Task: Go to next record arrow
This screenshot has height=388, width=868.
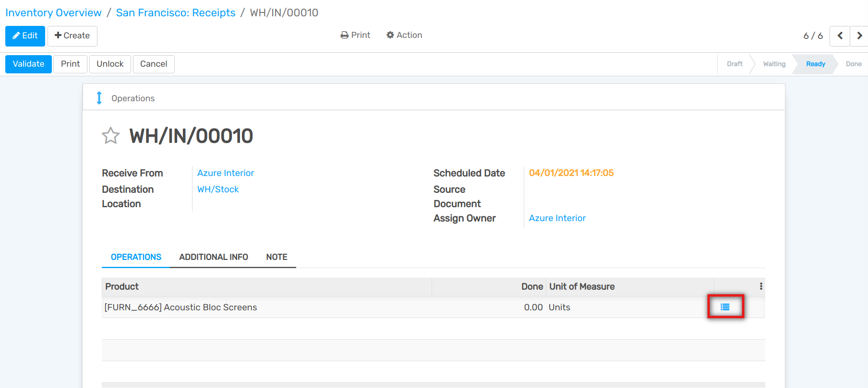Action: coord(859,36)
